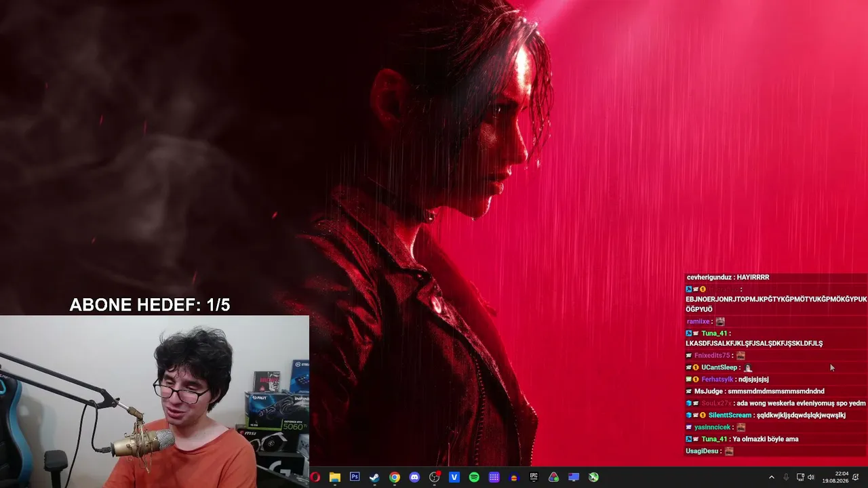Screen dimensions: 868x488
Task: Click the emote posted by yasinncicek
Action: (x=741, y=427)
